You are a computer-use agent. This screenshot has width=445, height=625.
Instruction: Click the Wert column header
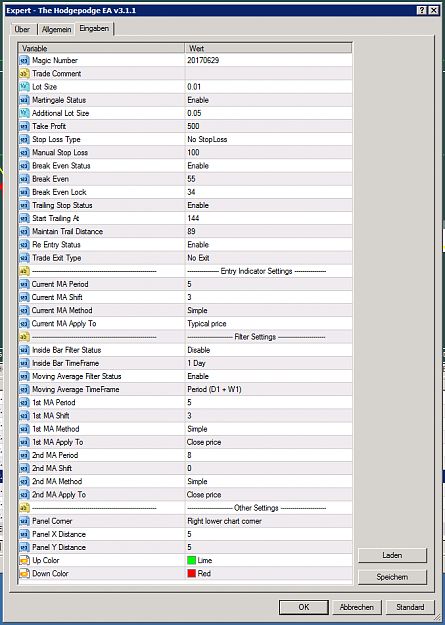pos(268,48)
